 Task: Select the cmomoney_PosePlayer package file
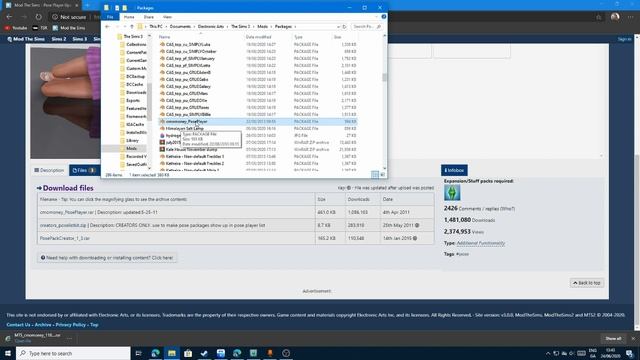pyautogui.click(x=258, y=122)
